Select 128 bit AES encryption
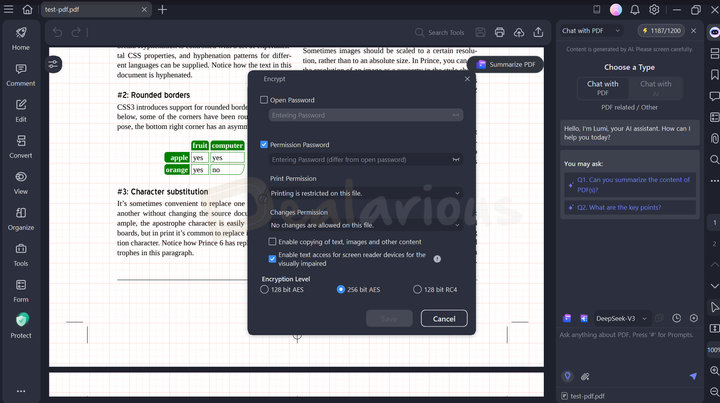This screenshot has width=720, height=403. point(264,289)
